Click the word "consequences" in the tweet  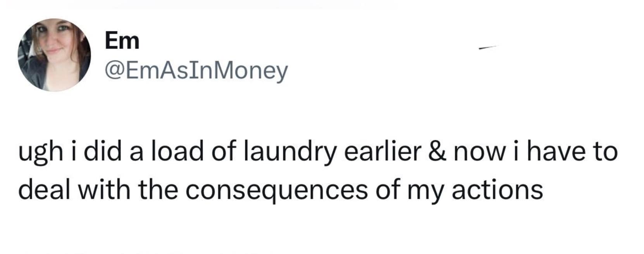pyautogui.click(x=276, y=190)
